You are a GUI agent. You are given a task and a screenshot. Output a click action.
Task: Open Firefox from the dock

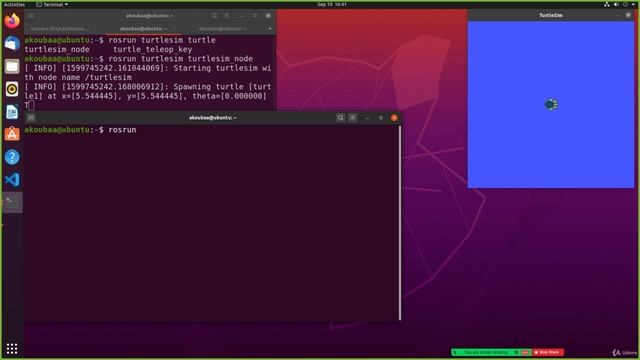[12, 20]
